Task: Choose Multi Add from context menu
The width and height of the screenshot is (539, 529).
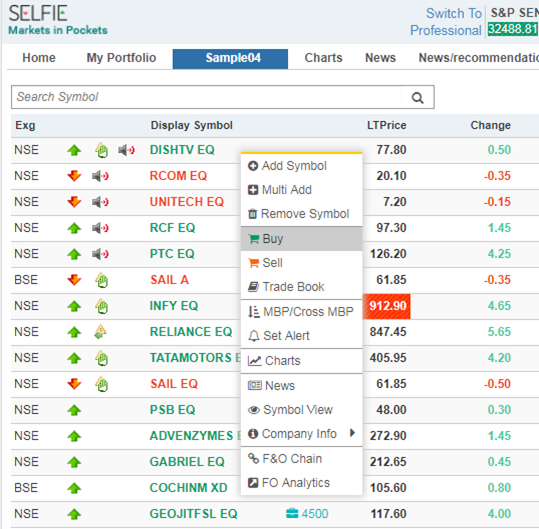Action: [x=301, y=190]
